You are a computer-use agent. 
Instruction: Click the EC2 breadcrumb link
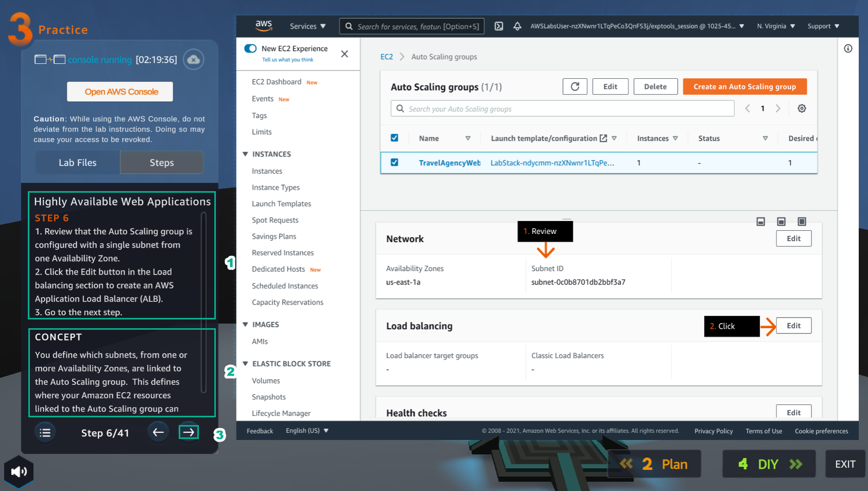(386, 57)
